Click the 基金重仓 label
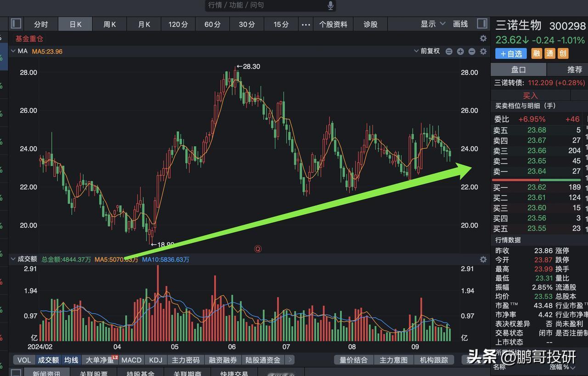 click(x=29, y=39)
